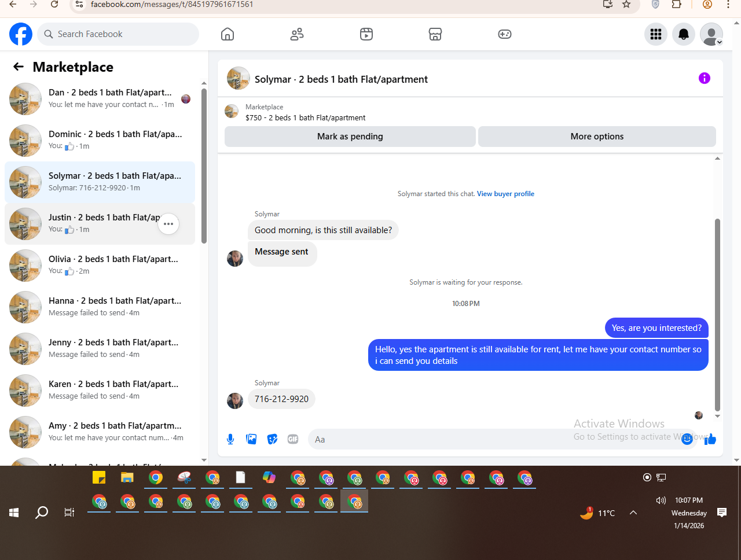
Task: Open Sticky Notes from the taskbar
Action: [99, 478]
